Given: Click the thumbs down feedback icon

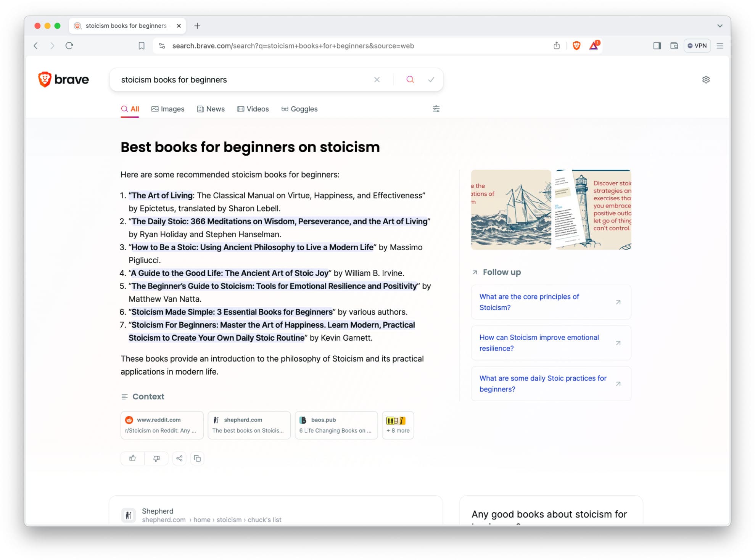Looking at the screenshot, I should point(156,458).
